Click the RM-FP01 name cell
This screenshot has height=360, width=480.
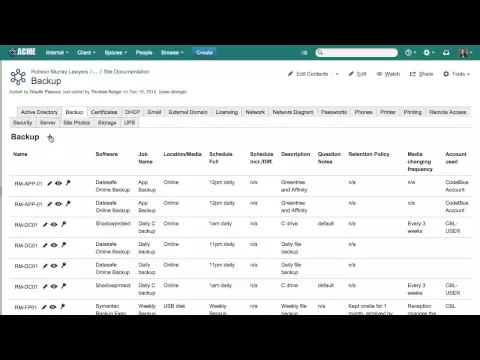26,307
